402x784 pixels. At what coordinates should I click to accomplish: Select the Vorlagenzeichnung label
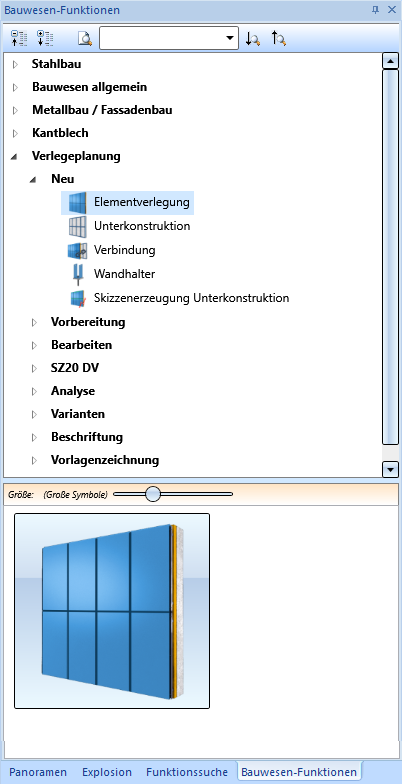tap(105, 460)
